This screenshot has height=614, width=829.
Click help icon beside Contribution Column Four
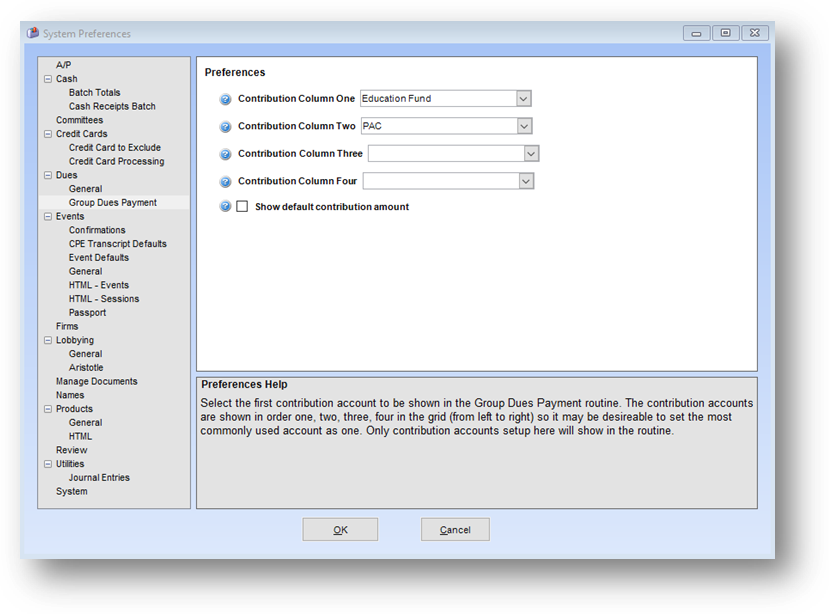(225, 182)
